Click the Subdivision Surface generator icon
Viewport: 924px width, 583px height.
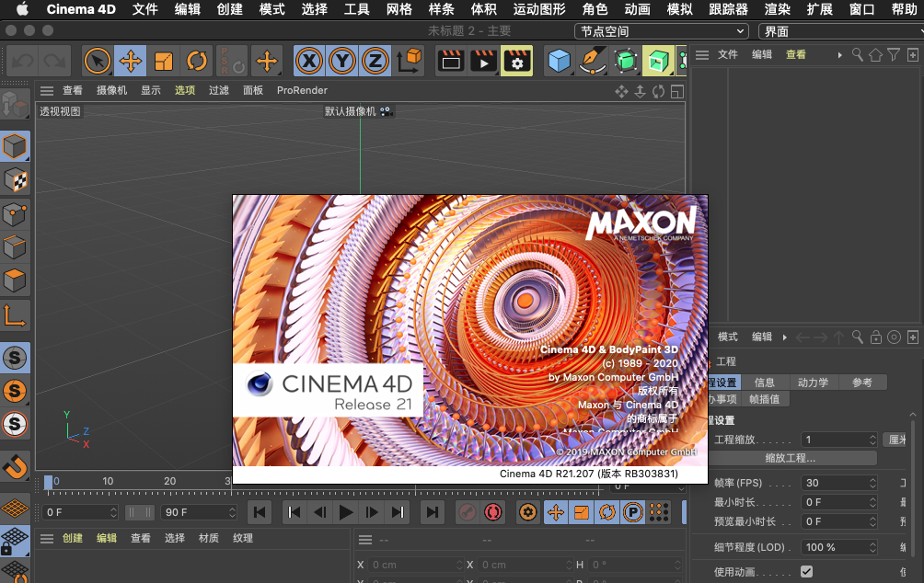[x=625, y=61]
